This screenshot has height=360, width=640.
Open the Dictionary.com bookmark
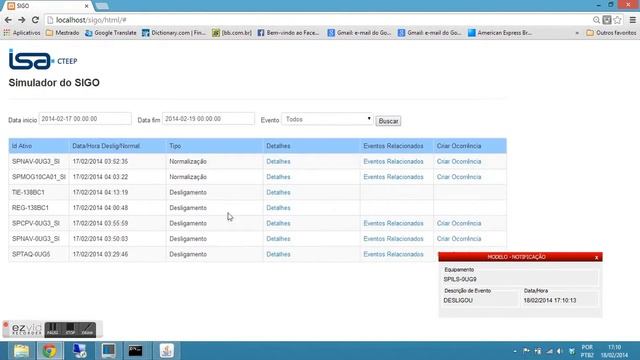pos(174,33)
